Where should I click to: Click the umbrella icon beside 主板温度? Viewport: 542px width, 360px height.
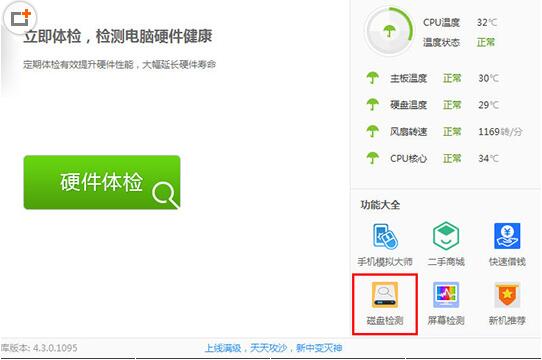coord(373,78)
